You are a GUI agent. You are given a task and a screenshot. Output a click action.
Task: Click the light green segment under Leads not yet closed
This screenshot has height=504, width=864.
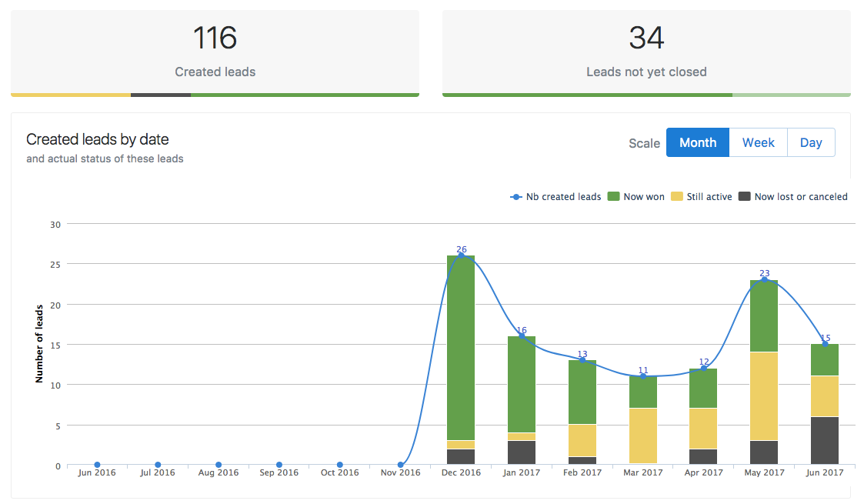coord(791,95)
